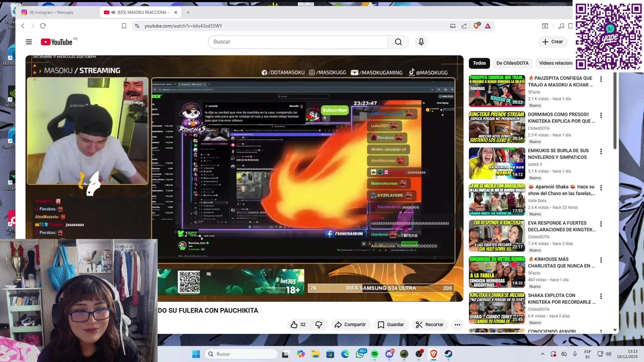
Task: Open Valle Dota channel link
Action: pos(537,201)
